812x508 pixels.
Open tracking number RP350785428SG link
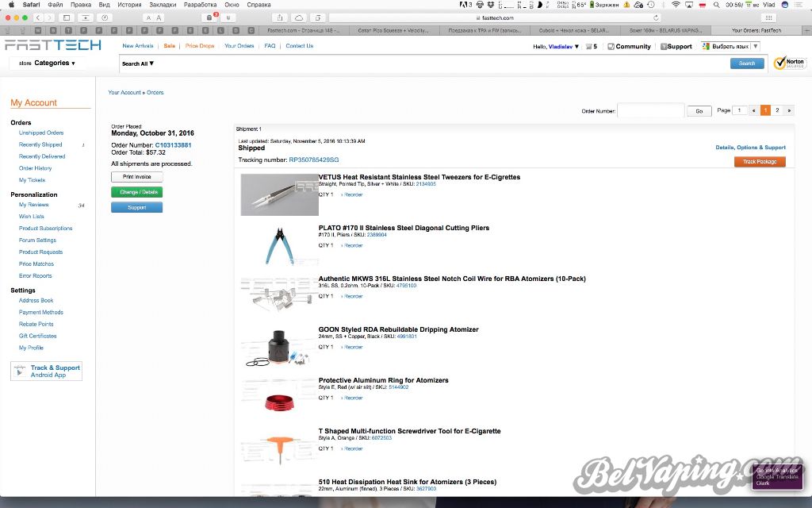tap(314, 160)
